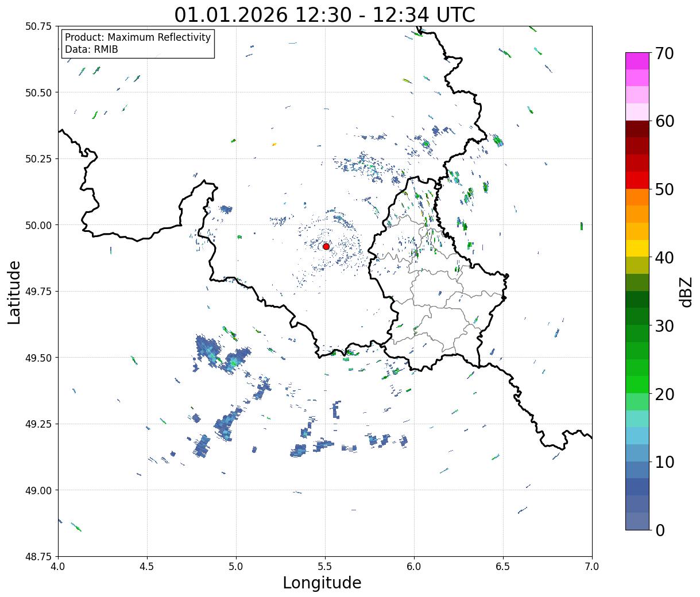Click the latitude tick label 48.75
Screen dimensions: 700x597
(38, 557)
